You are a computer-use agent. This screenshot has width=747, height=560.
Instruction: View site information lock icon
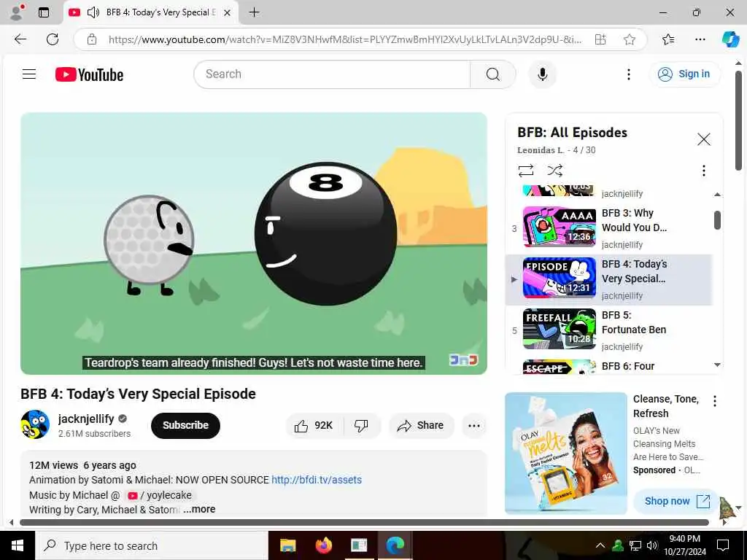click(92, 39)
